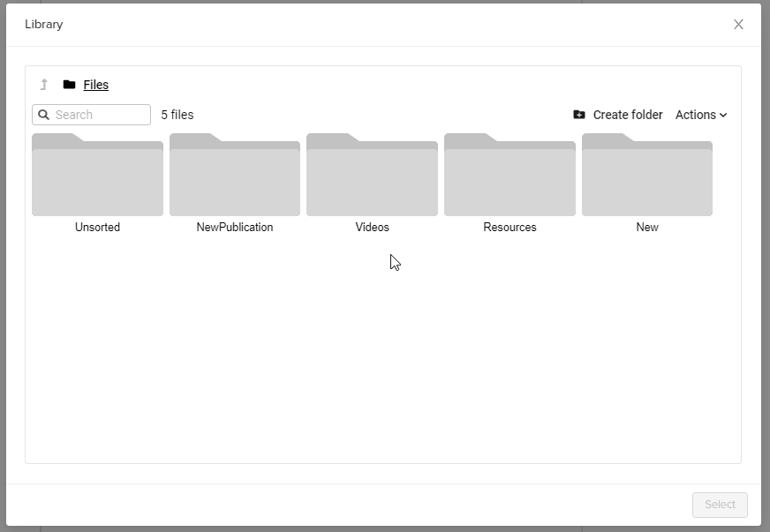Open the Files breadcrumb link
Screen dimensions: 770x532
point(96,85)
